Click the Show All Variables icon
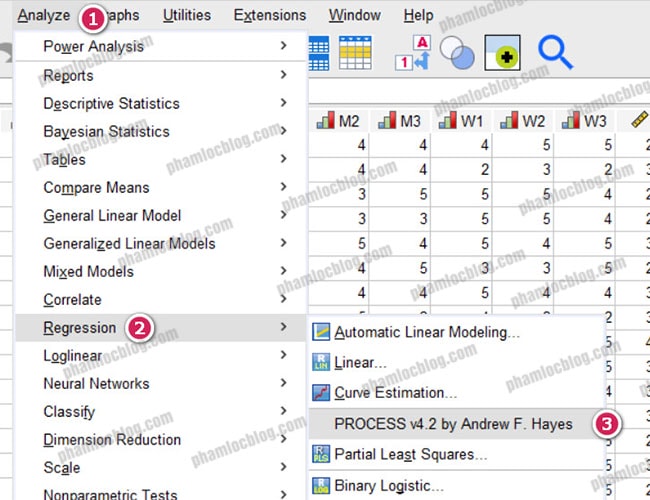The image size is (650, 500). pos(502,54)
